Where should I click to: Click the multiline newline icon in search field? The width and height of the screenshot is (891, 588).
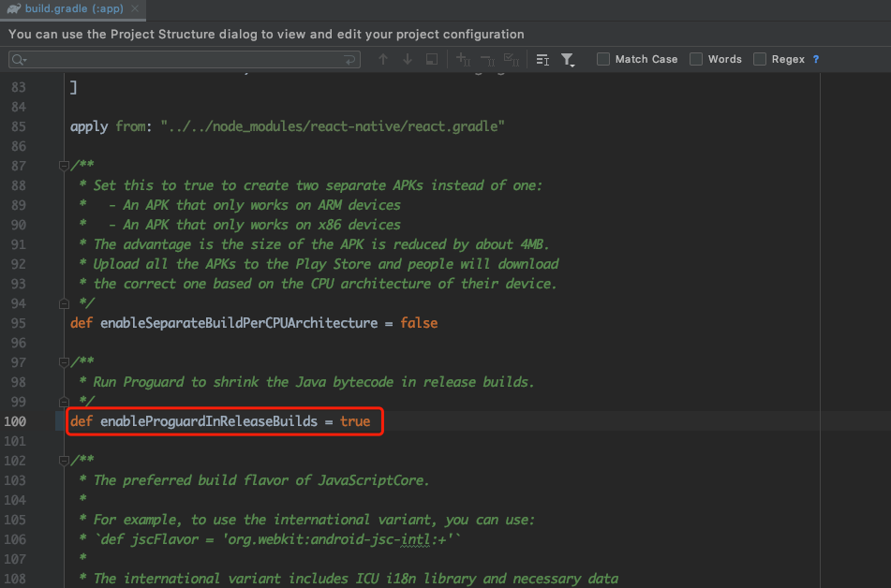349,59
